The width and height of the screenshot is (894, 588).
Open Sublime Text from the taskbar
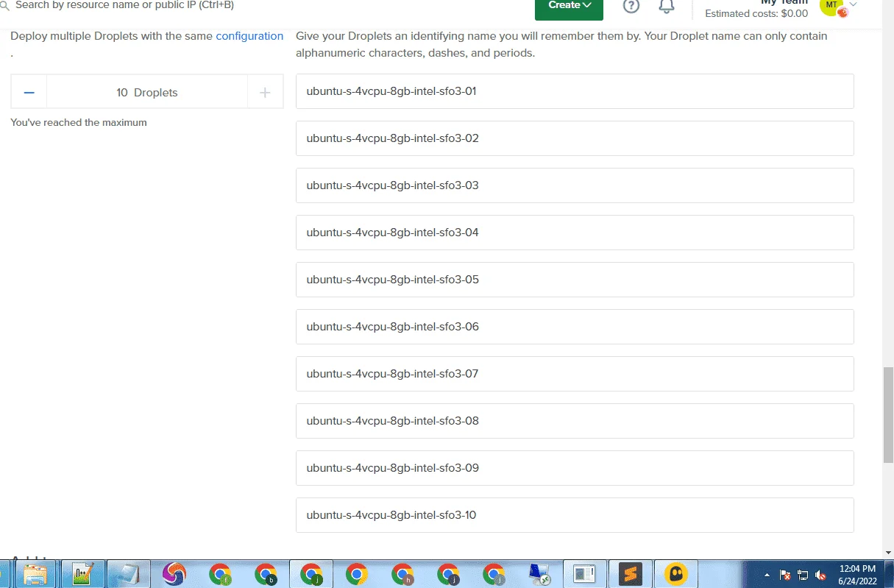click(x=631, y=574)
